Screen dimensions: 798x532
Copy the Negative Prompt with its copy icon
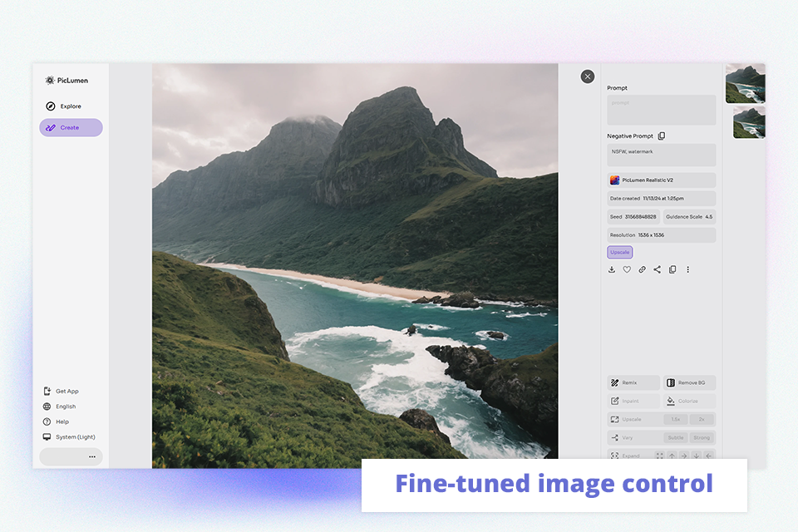(x=662, y=136)
